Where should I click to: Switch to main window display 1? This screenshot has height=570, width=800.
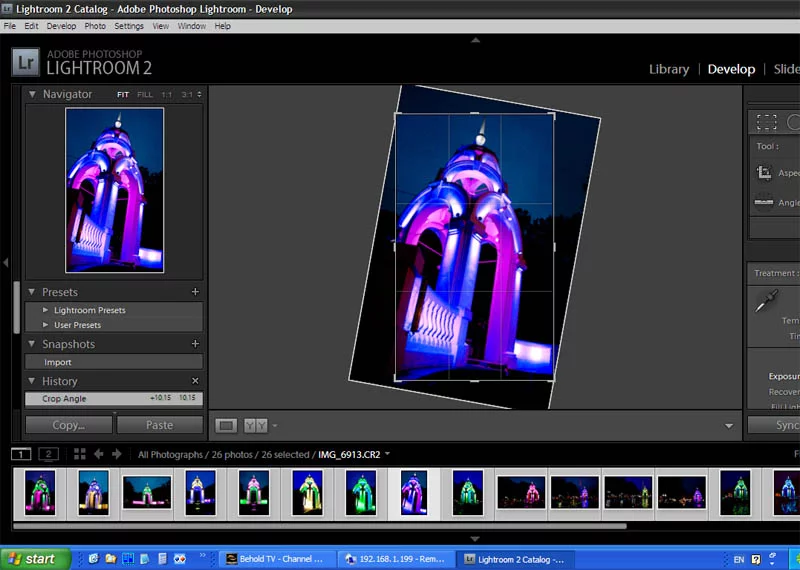(x=21, y=454)
